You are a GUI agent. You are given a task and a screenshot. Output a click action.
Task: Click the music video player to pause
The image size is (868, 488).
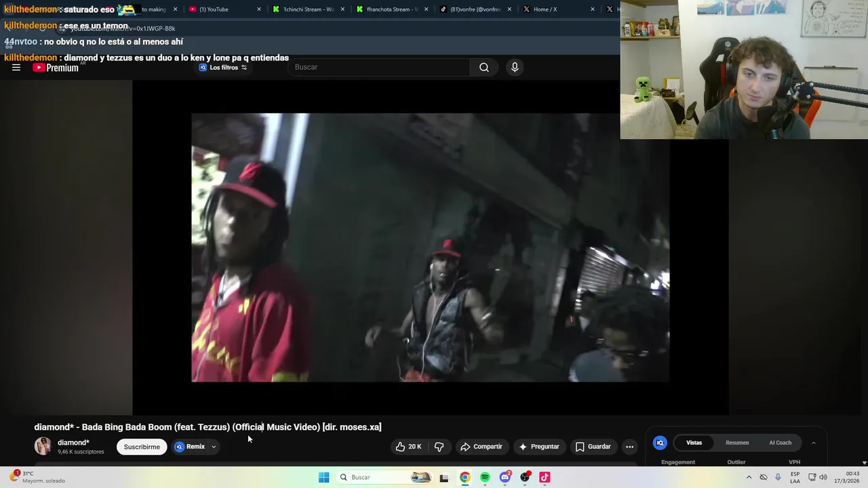click(430, 247)
